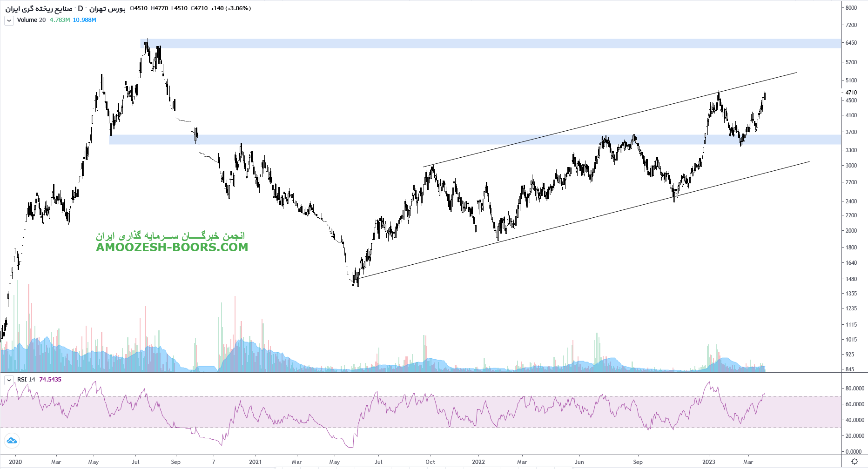Open chart settings gear at bottom right
The height and width of the screenshot is (469, 868).
pyautogui.click(x=855, y=462)
